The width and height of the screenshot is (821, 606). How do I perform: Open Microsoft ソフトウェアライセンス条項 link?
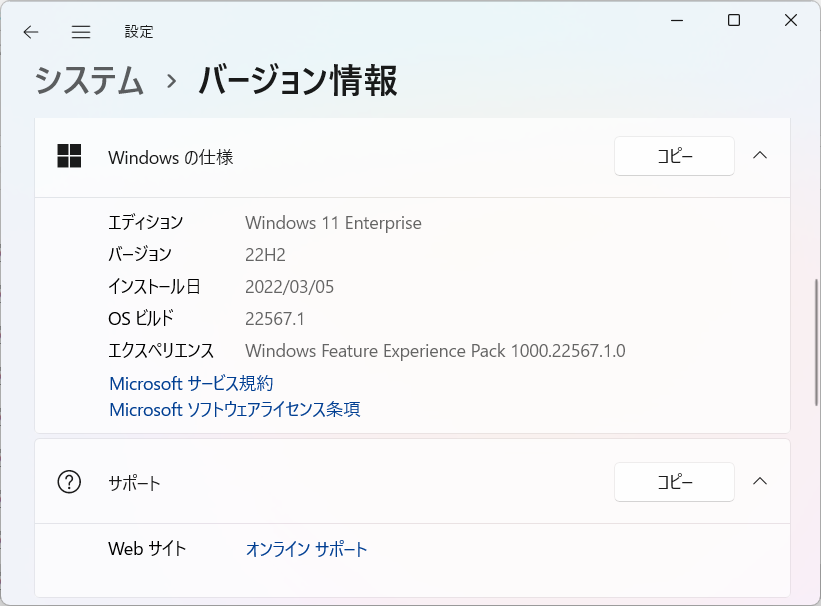[235, 409]
